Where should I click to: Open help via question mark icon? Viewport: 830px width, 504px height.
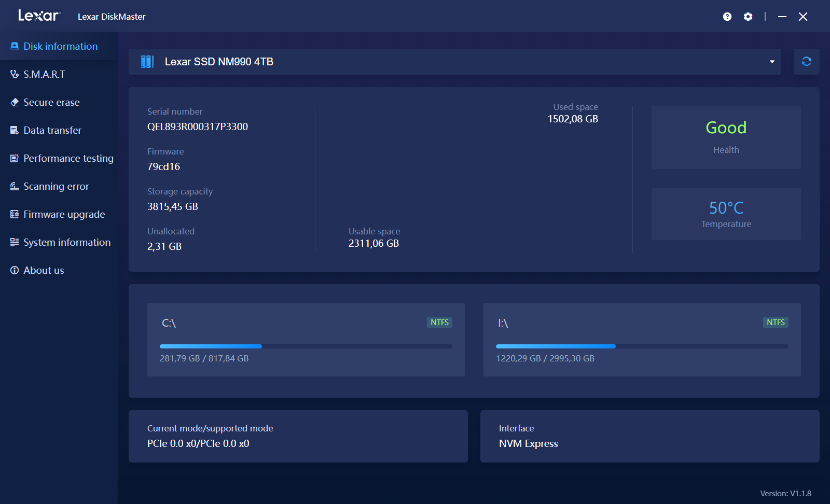point(727,17)
